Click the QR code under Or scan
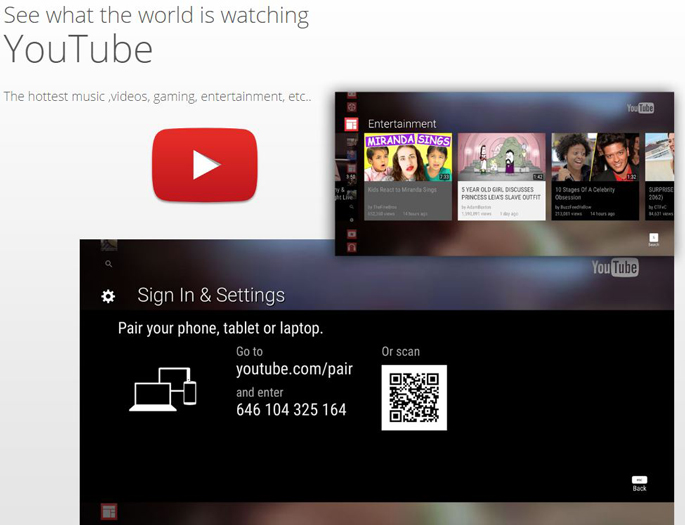 [414, 397]
